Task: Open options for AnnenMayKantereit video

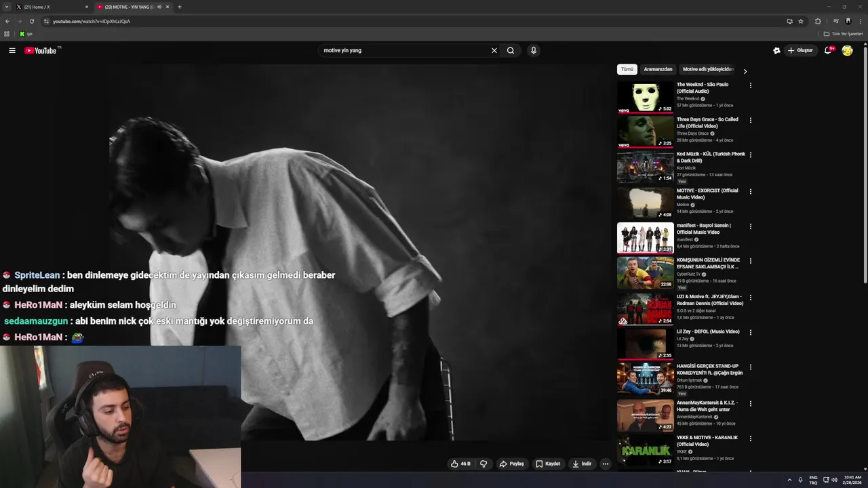Action: pyautogui.click(x=750, y=403)
